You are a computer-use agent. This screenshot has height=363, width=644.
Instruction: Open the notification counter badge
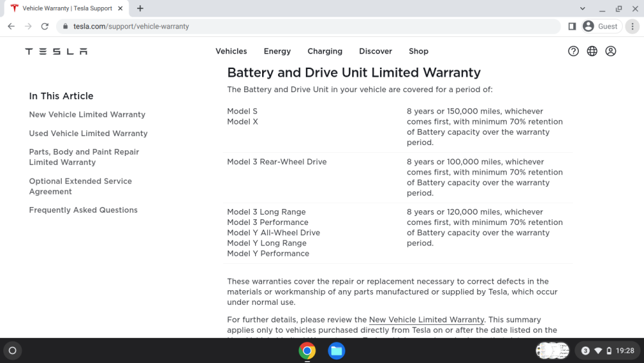(x=585, y=351)
